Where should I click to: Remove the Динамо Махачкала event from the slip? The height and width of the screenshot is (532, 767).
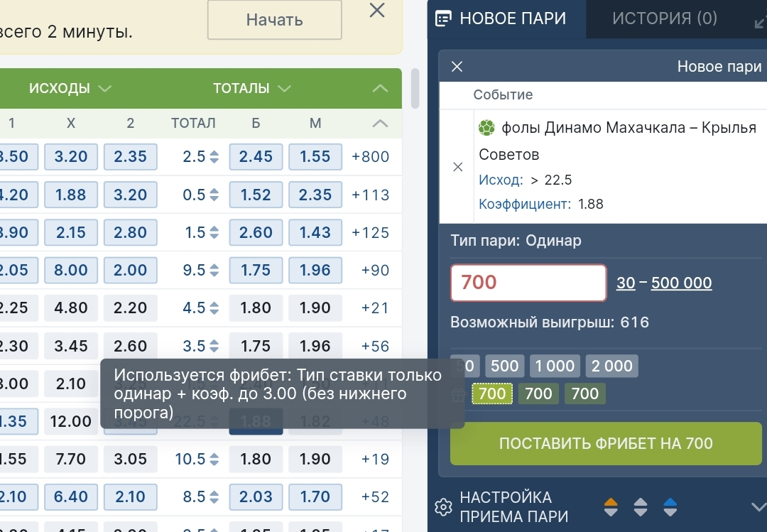point(457,167)
